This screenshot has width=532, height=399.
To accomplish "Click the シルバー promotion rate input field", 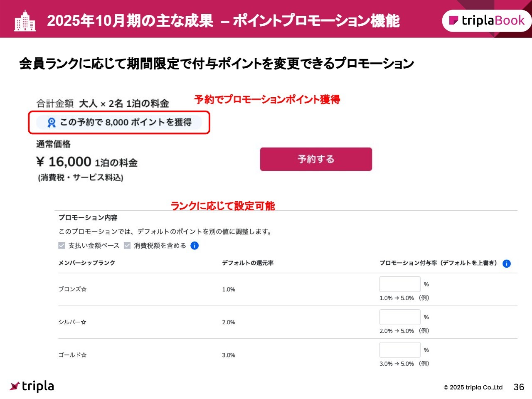I will pos(400,317).
